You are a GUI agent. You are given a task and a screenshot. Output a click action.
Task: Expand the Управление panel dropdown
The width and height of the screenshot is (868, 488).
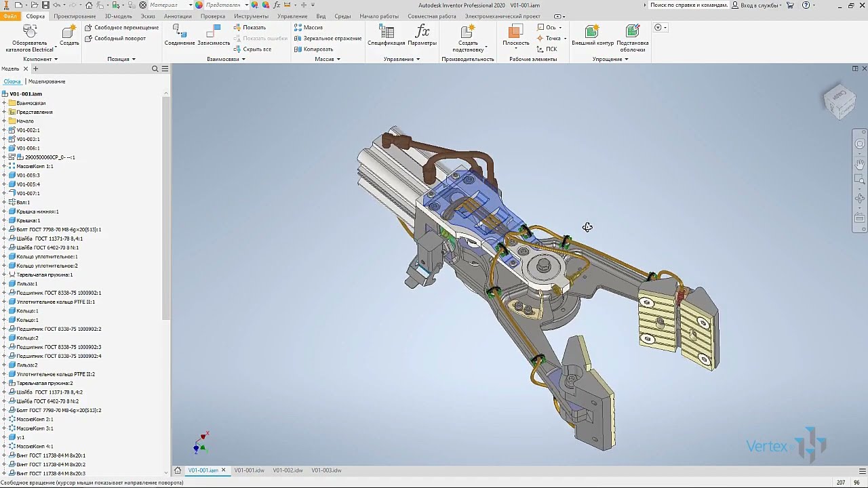[401, 59]
